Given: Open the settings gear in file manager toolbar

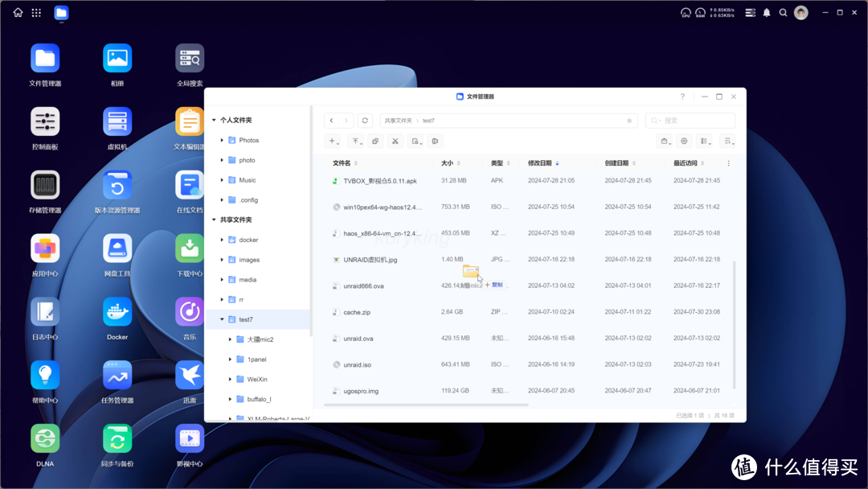Looking at the screenshot, I should tap(684, 141).
